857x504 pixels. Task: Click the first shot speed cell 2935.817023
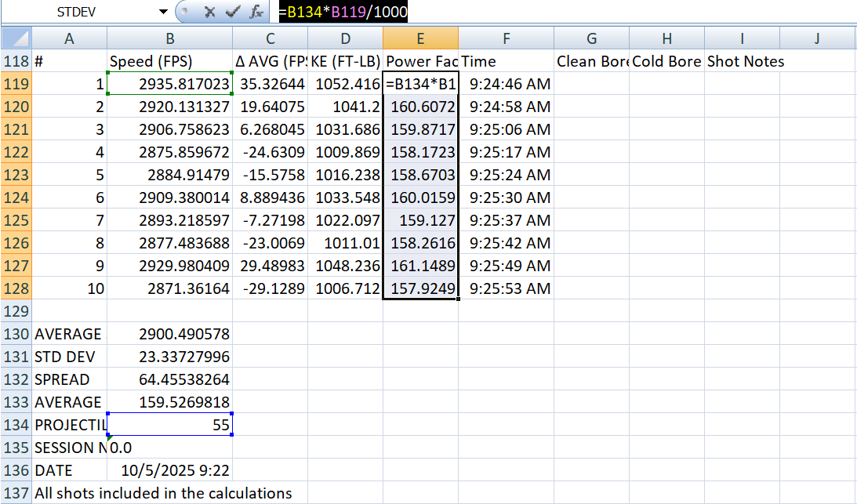tap(169, 84)
